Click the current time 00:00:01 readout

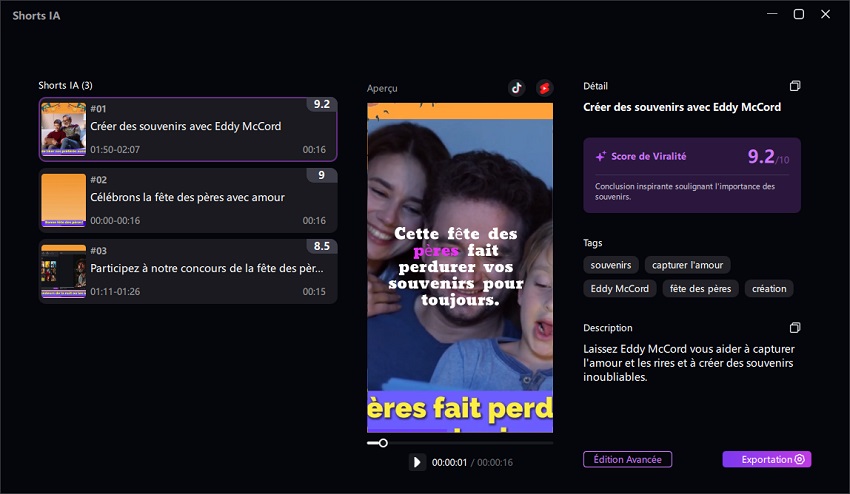pyautogui.click(x=449, y=463)
